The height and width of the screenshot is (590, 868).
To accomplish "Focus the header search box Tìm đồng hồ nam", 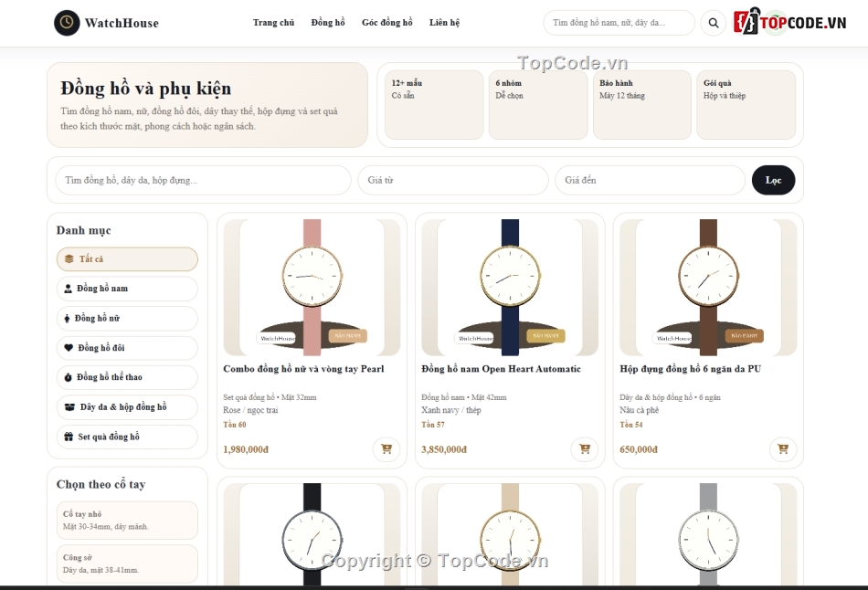I will [x=619, y=23].
